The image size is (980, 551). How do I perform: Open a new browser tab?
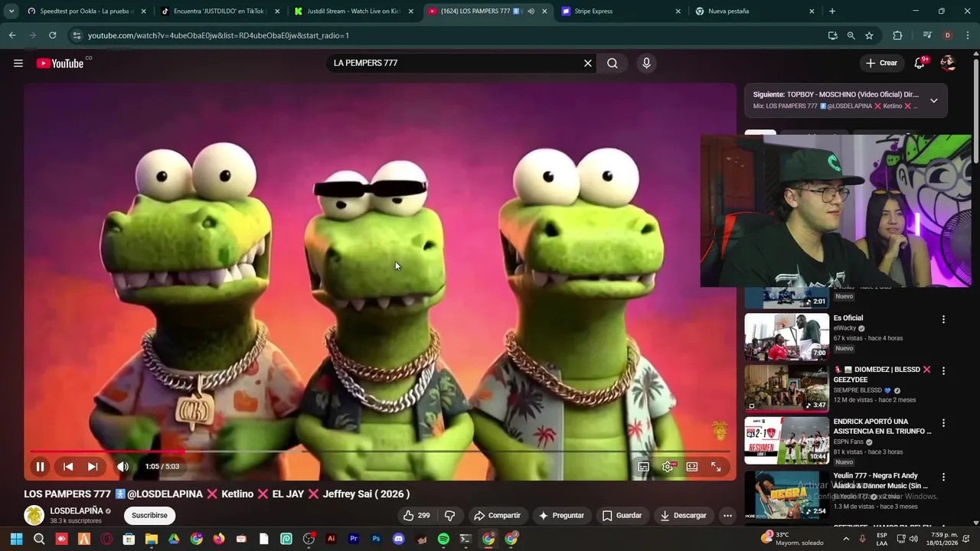click(832, 11)
